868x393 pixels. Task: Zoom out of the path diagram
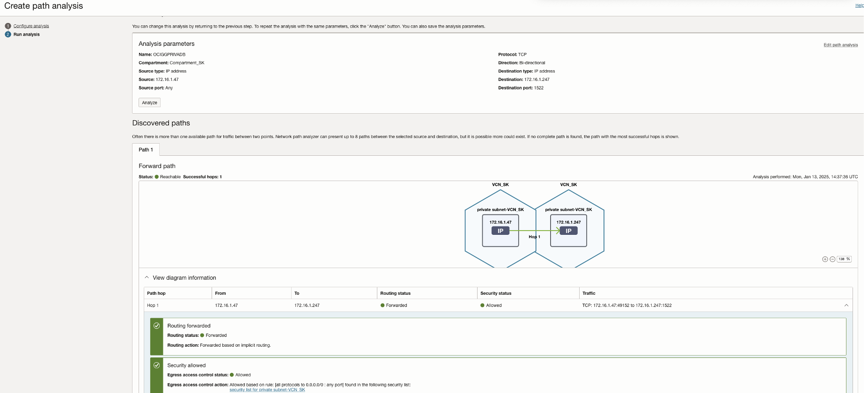(832, 259)
